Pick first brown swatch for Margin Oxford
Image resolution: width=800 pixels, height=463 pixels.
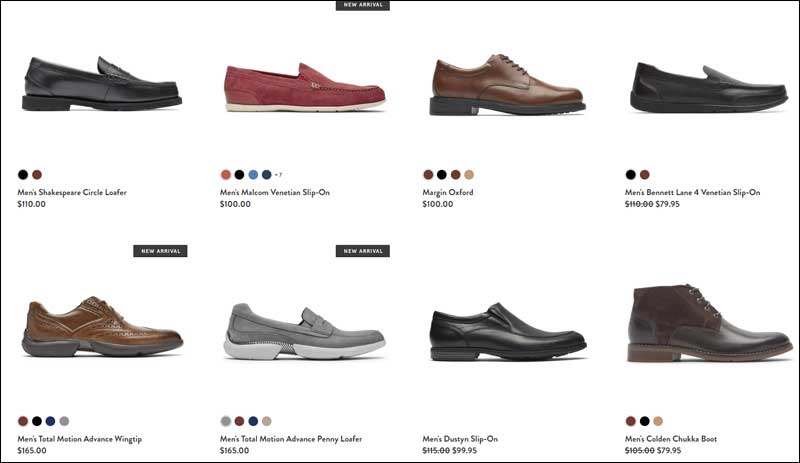(428, 175)
